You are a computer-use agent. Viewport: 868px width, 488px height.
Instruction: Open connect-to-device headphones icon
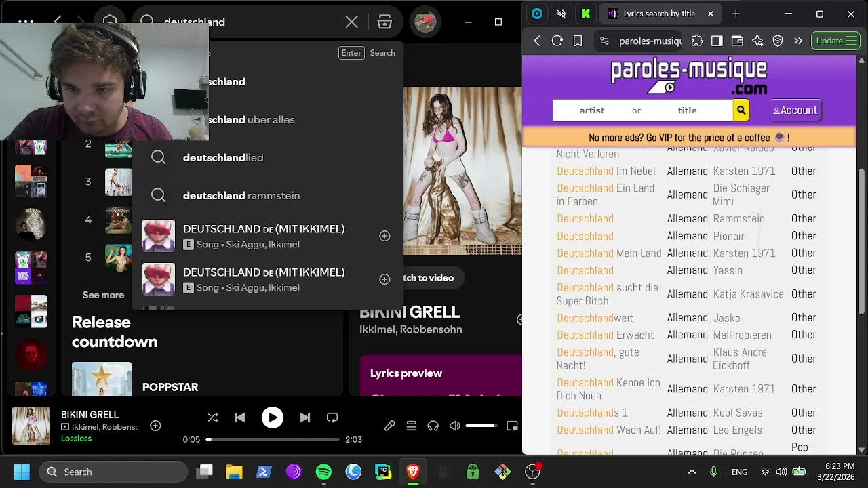(x=433, y=426)
